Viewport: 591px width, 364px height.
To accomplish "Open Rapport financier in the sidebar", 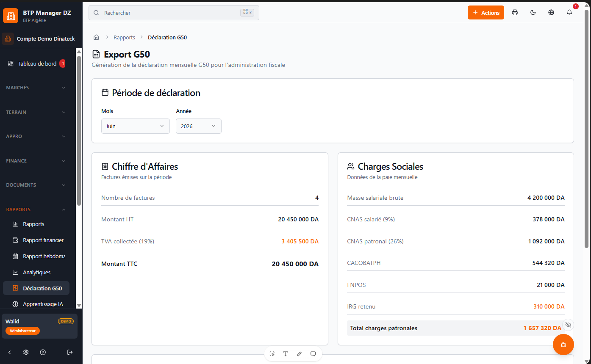I will pyautogui.click(x=36, y=240).
